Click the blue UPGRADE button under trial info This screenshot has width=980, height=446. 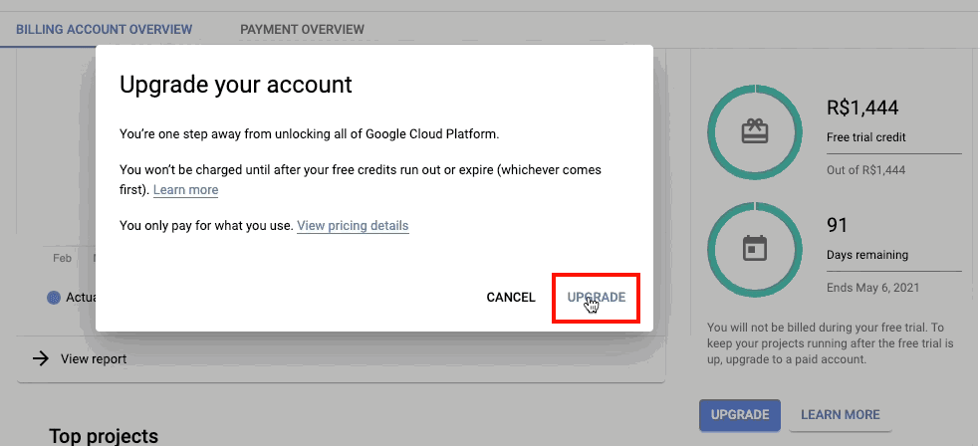click(740, 415)
